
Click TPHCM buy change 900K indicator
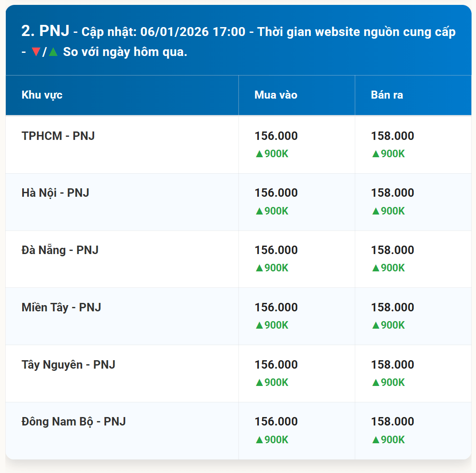[x=272, y=154]
